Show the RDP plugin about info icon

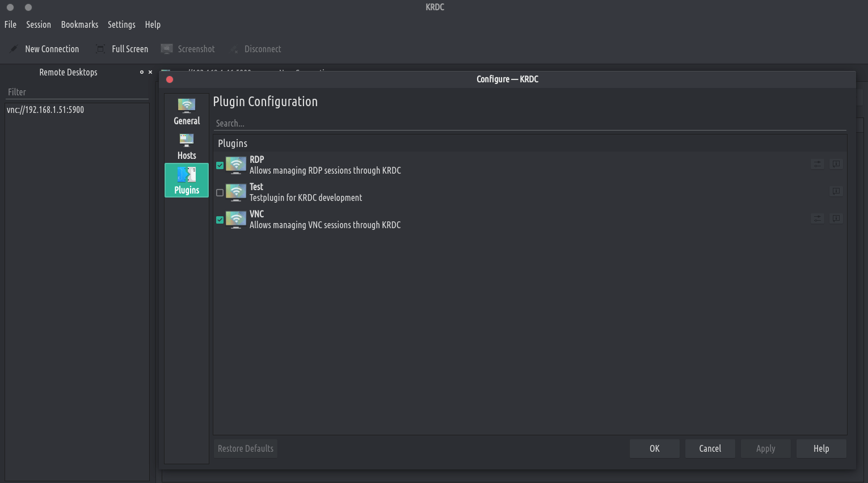[x=836, y=164]
